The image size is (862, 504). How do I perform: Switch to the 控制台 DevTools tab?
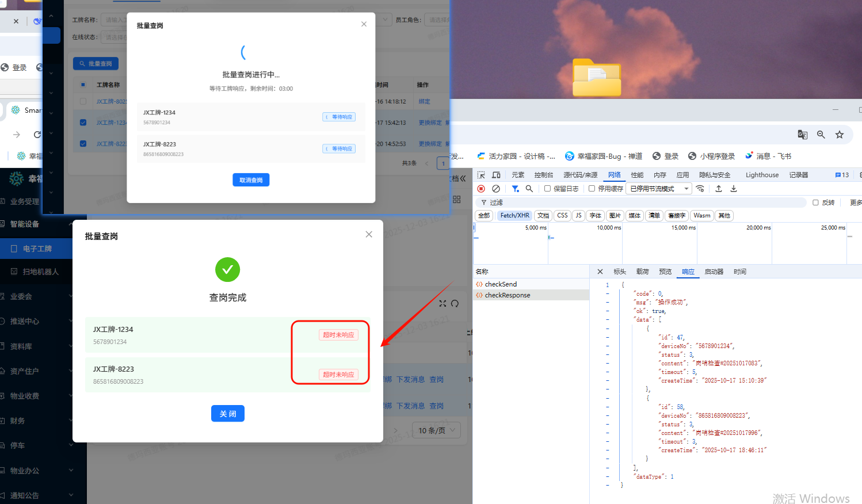[x=543, y=175]
